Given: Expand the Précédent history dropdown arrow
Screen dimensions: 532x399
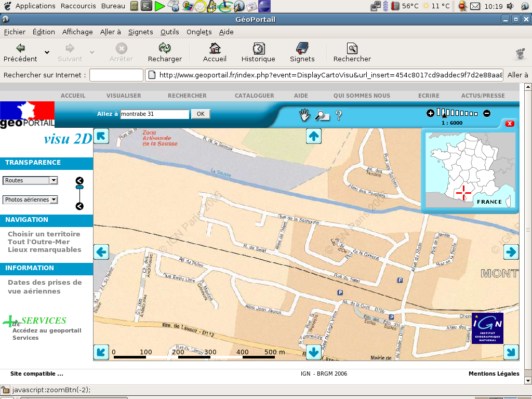Looking at the screenshot, I should (x=47, y=52).
